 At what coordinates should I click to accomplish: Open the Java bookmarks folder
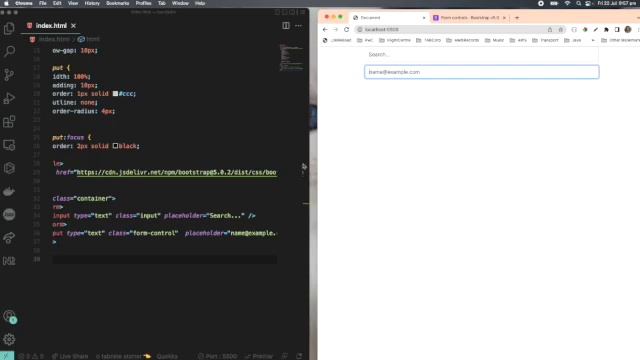point(573,40)
